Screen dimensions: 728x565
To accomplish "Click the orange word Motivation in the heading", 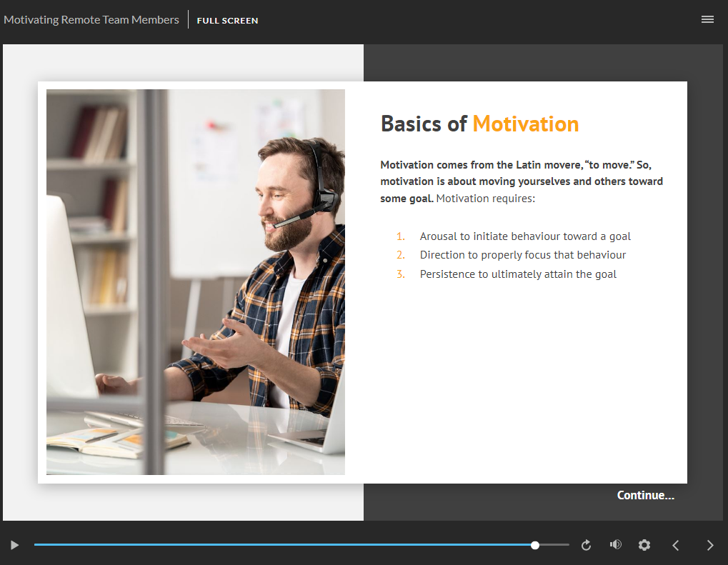I will click(525, 124).
